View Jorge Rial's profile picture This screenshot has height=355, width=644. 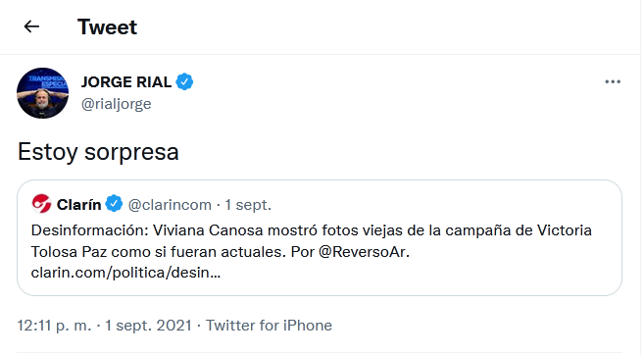tap(43, 93)
